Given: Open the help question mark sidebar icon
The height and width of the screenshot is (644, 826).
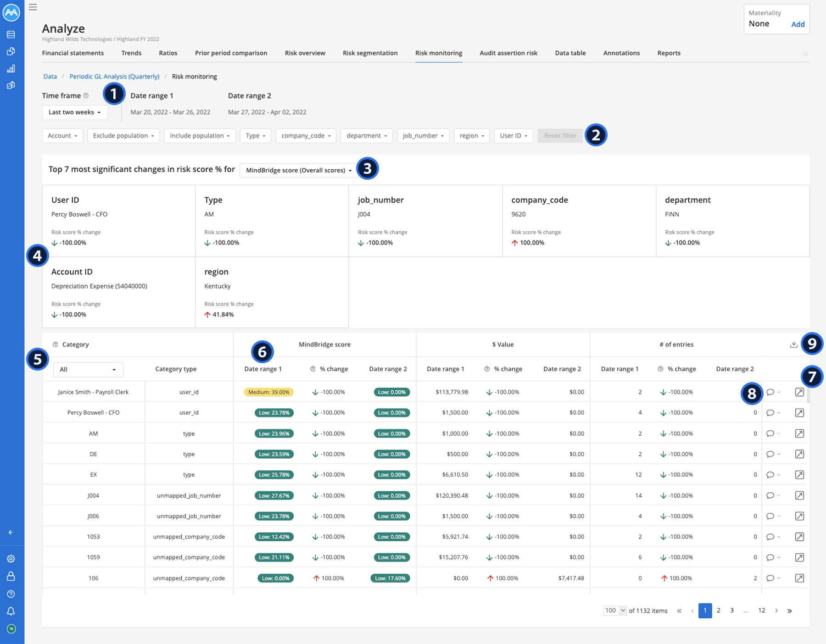Looking at the screenshot, I should click(11, 594).
